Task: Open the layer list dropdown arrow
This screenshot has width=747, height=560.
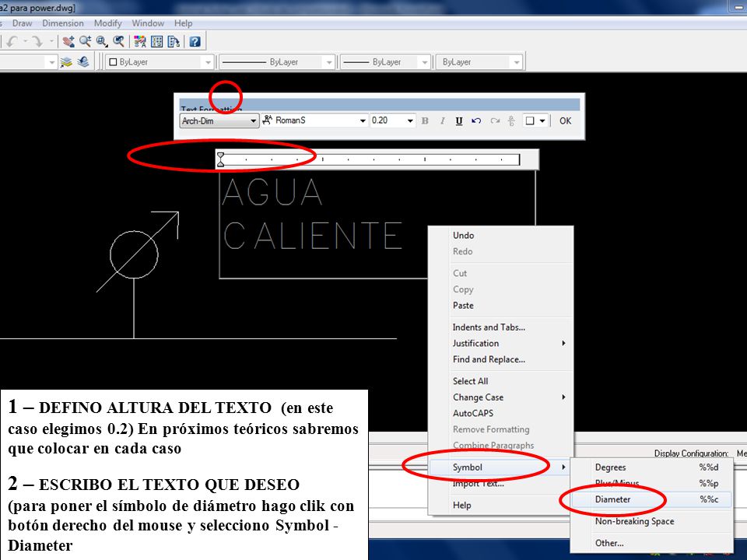Action: click(52, 62)
